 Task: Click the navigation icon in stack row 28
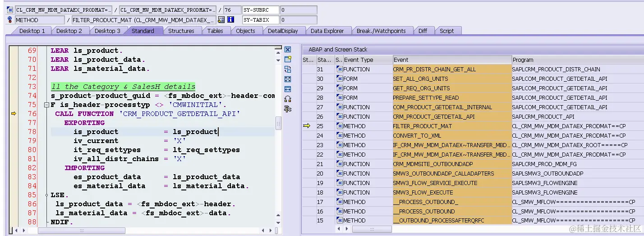coord(339,97)
